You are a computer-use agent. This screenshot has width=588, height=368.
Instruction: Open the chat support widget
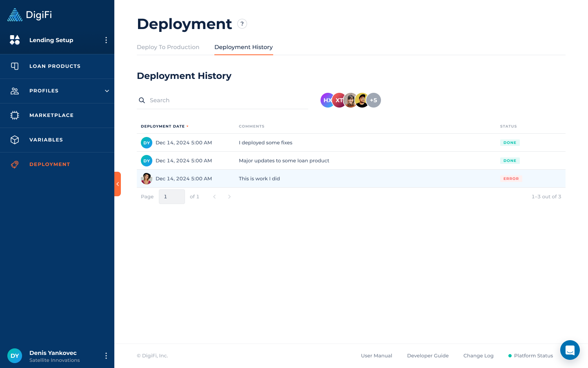click(570, 350)
